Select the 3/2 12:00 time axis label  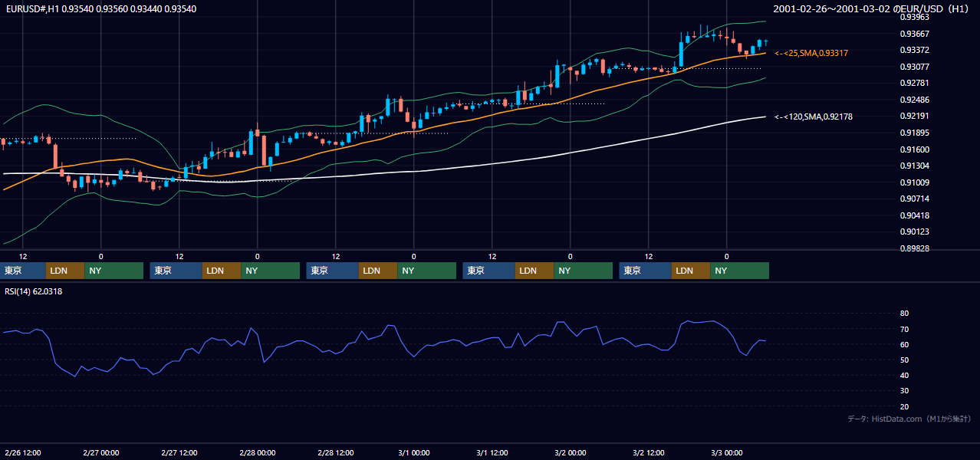pos(648,452)
